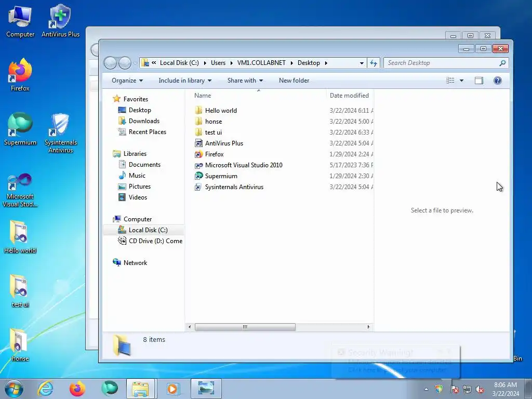Select Microsoft Visual Studio 2010 shortcut in list
This screenshot has height=399, width=532.
(244, 165)
